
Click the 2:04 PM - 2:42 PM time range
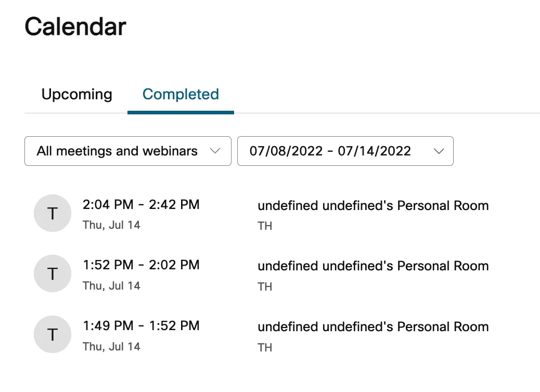coord(141,204)
